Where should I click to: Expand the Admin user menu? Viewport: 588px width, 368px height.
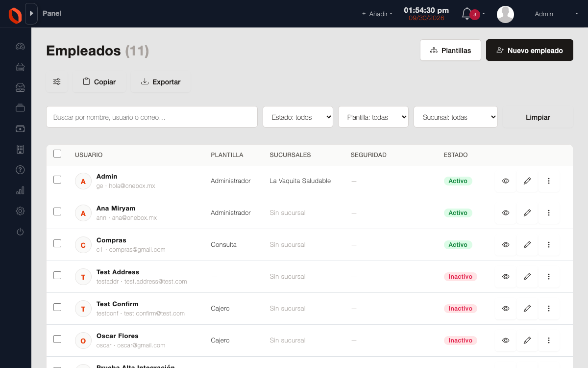(557, 14)
